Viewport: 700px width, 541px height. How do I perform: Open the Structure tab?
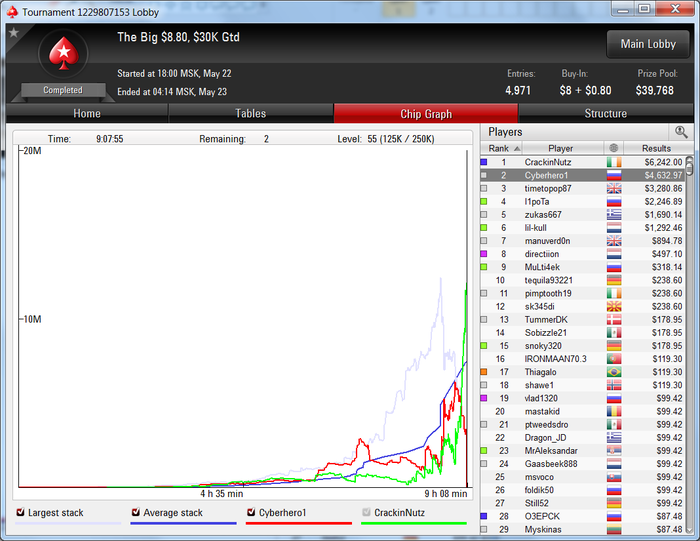tap(606, 113)
